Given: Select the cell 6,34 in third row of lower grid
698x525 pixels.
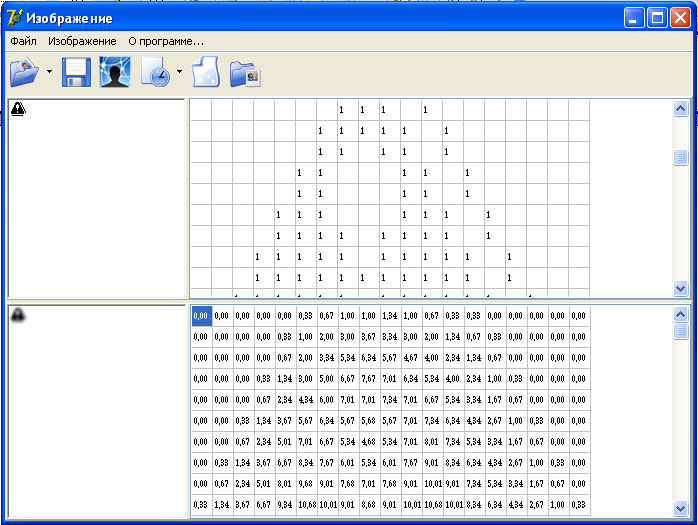Looking at the screenshot, I should [369, 358].
